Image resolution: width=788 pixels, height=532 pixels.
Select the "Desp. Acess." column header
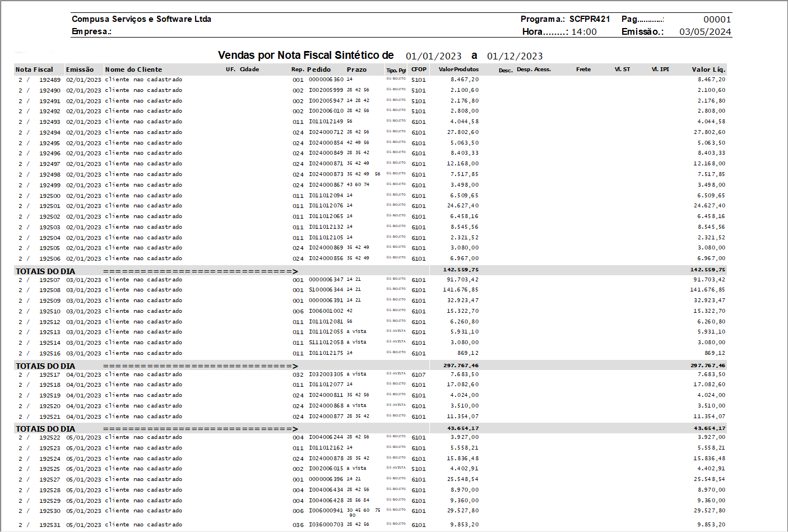point(534,70)
